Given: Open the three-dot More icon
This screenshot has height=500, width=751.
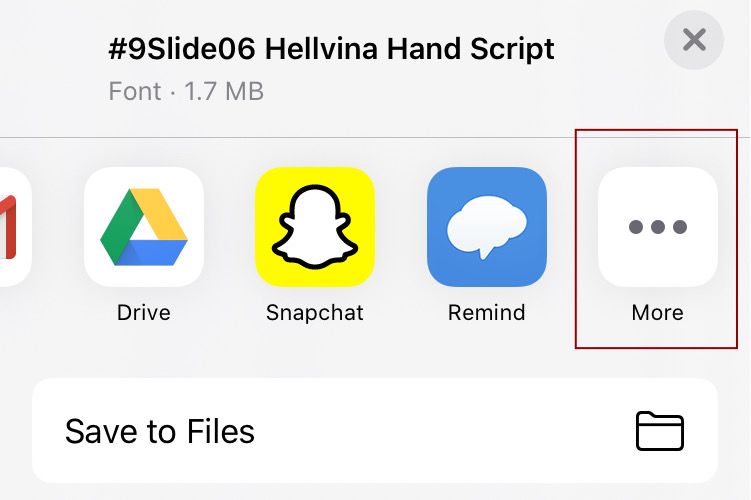Looking at the screenshot, I should pos(658,227).
